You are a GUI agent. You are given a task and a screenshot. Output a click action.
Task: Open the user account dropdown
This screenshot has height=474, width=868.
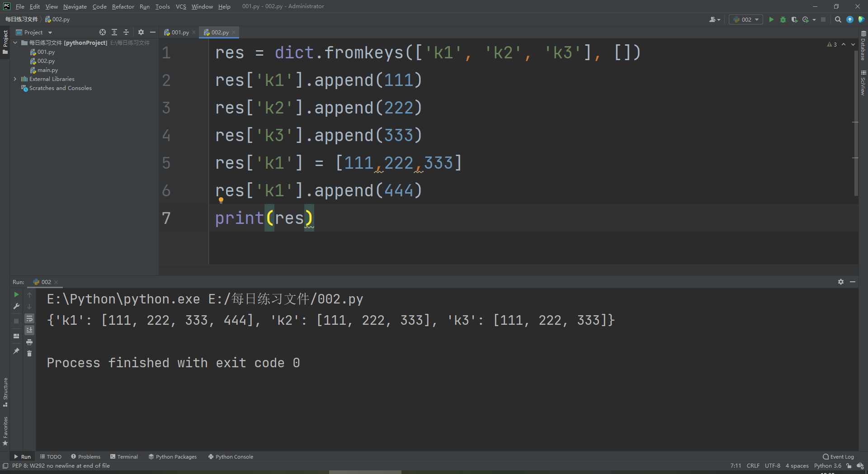(x=715, y=19)
